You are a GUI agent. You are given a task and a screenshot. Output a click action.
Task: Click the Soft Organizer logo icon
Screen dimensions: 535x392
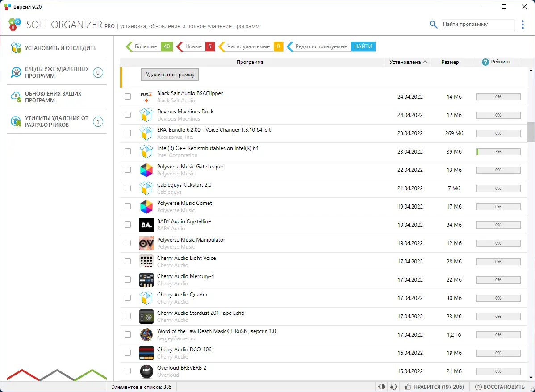pyautogui.click(x=15, y=25)
